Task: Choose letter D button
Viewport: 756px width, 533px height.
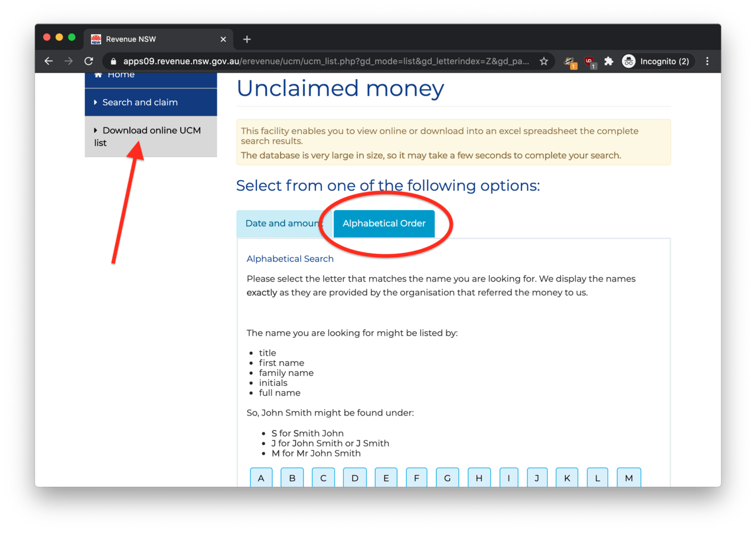Action: (x=354, y=478)
